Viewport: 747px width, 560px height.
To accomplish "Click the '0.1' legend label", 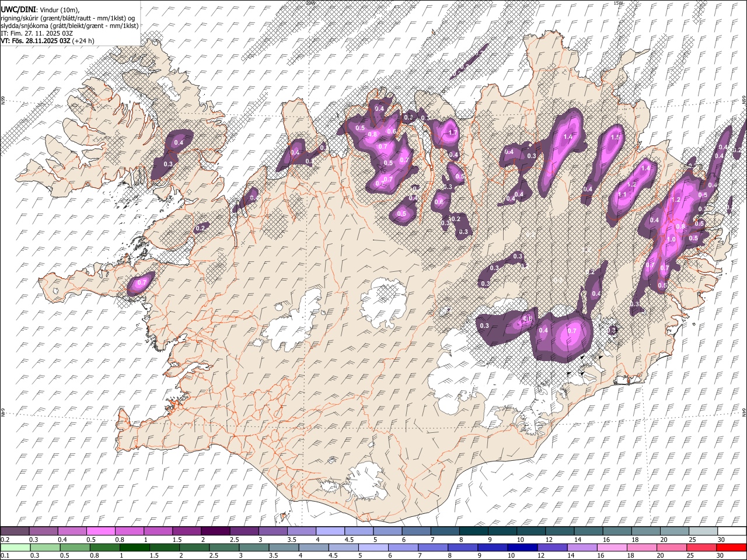I will (4, 556).
